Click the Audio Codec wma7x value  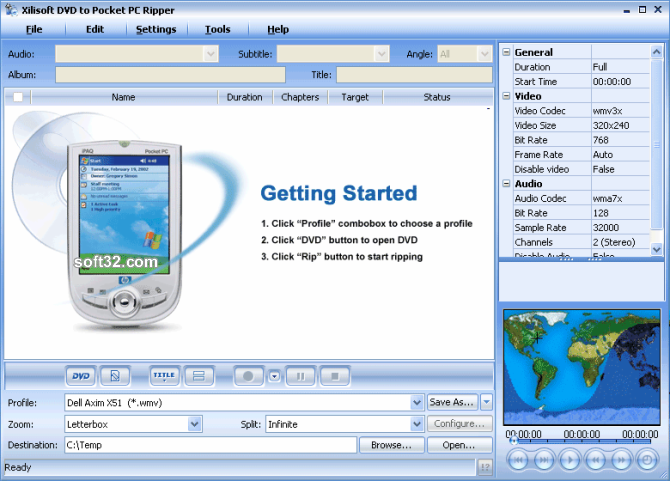620,198
